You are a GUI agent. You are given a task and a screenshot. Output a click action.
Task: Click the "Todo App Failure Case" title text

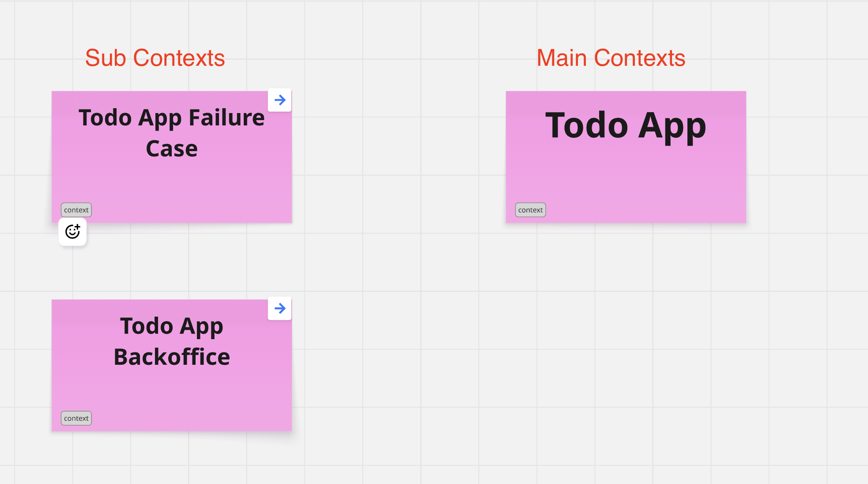(x=171, y=132)
